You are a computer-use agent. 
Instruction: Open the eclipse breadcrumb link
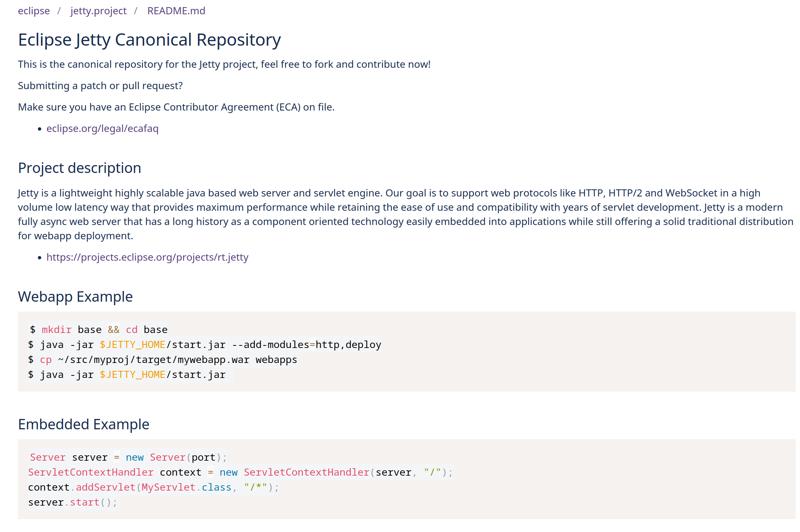[x=34, y=11]
